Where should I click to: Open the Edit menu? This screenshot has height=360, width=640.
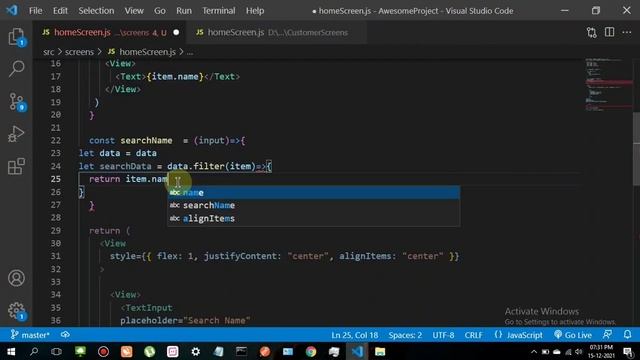[60, 11]
